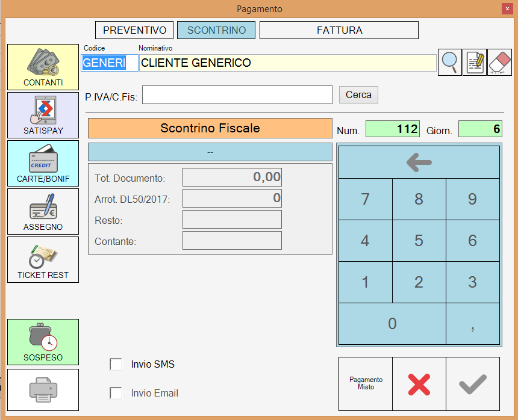Click the P.IVA/C.Fis input field

[x=237, y=95]
